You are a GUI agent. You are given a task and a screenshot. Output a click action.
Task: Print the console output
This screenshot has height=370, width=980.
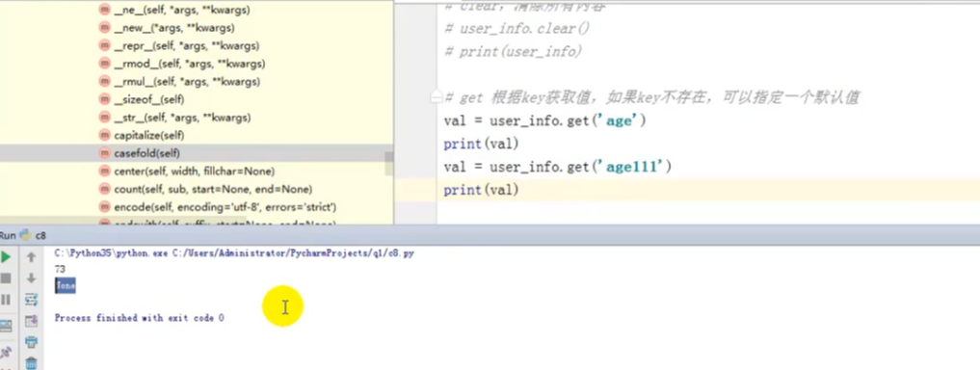31,342
